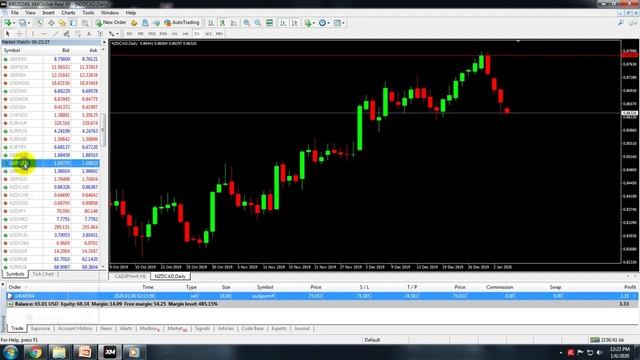Image resolution: width=640 pixels, height=360 pixels.
Task: Open the Periods clock dropdown
Action: (x=324, y=23)
